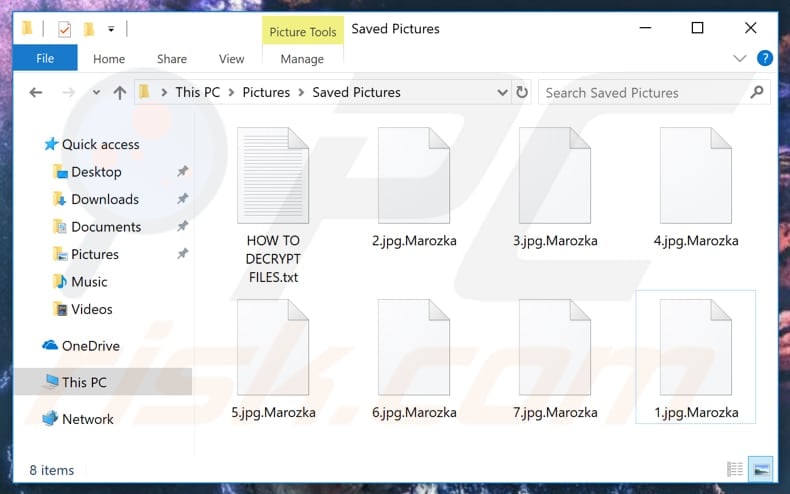Open the Customize Quick Access Toolbar dropdown
This screenshot has height=494, width=790.
tap(111, 29)
